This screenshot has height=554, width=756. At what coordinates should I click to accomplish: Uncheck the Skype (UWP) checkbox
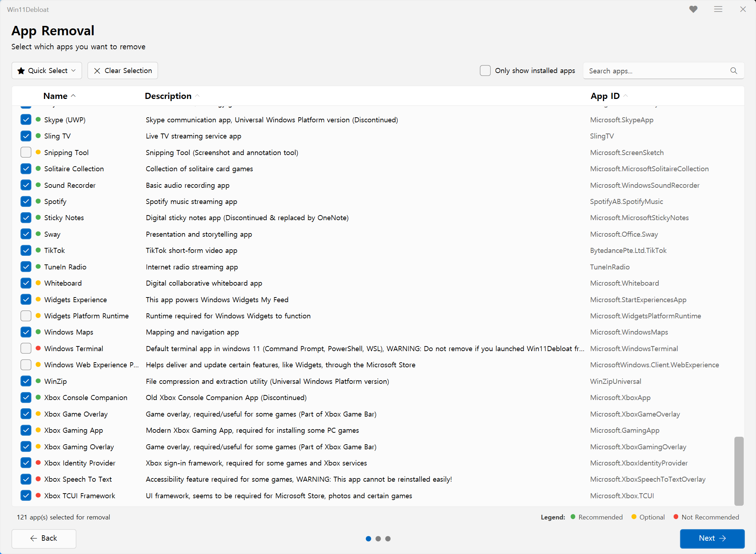(26, 119)
